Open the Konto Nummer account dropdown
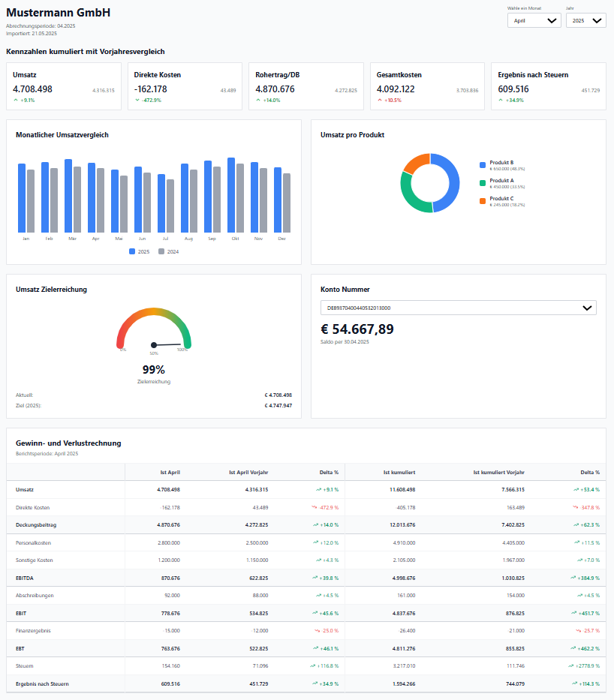 pyautogui.click(x=456, y=308)
